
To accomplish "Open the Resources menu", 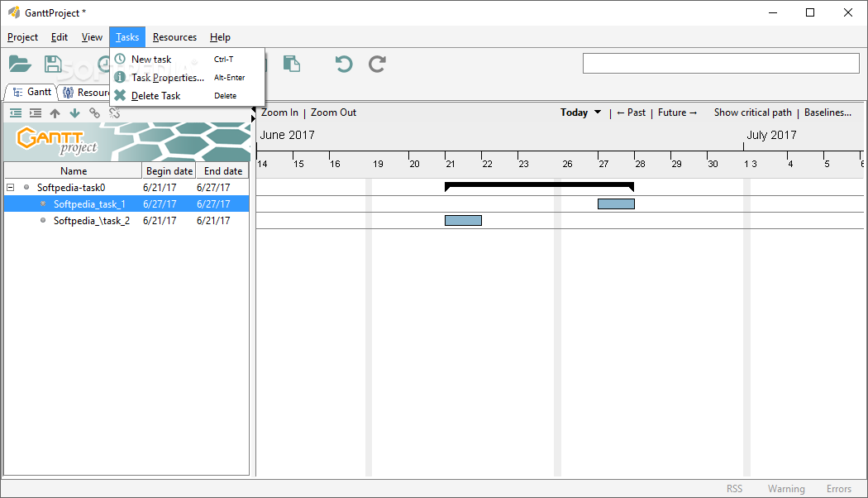I will [174, 37].
